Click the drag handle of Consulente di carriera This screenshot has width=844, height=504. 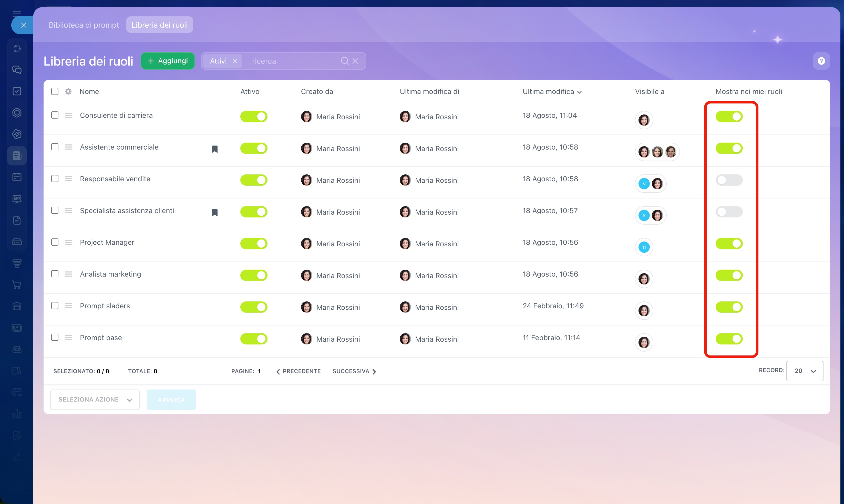tap(69, 115)
